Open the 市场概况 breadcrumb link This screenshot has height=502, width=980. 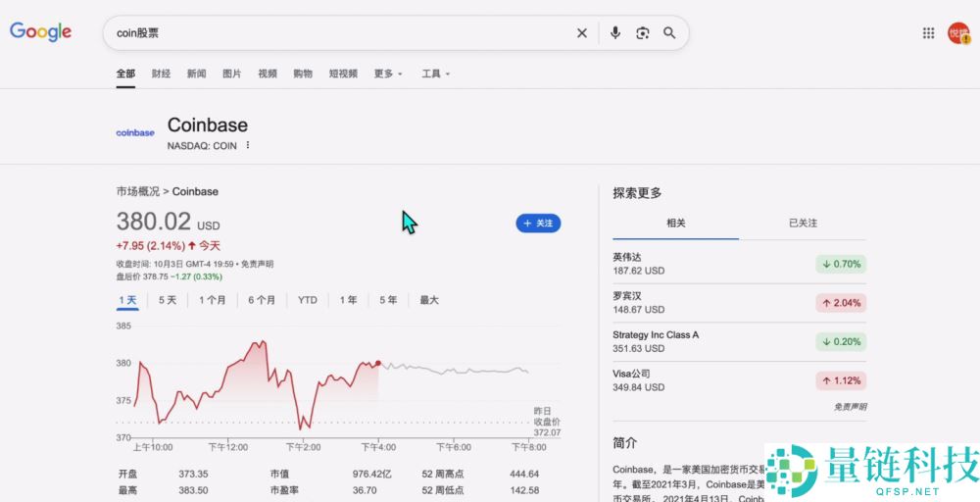click(x=138, y=191)
